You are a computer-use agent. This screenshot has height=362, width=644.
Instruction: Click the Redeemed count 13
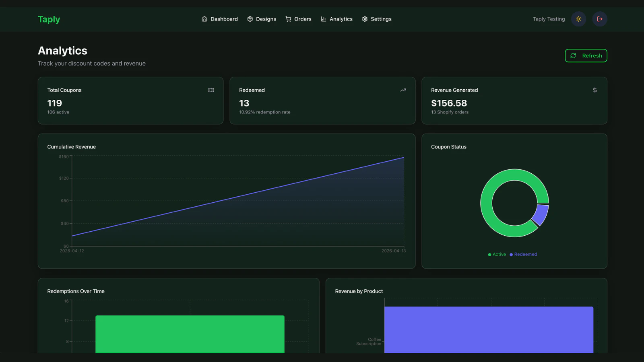244,103
